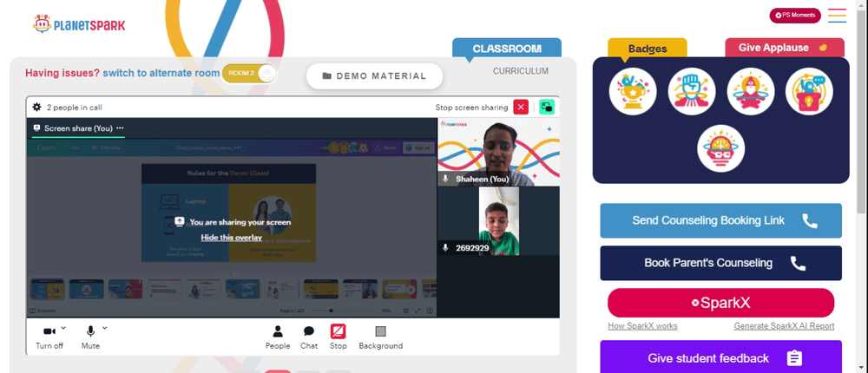Select the Badges tab
The image size is (868, 373).
[648, 49]
